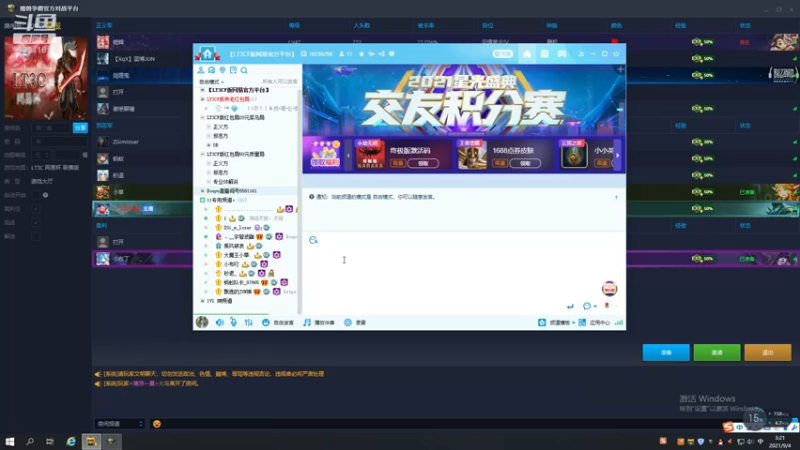Click the blue share button beside room name
This screenshot has height=450, width=800.
[x=80, y=128]
